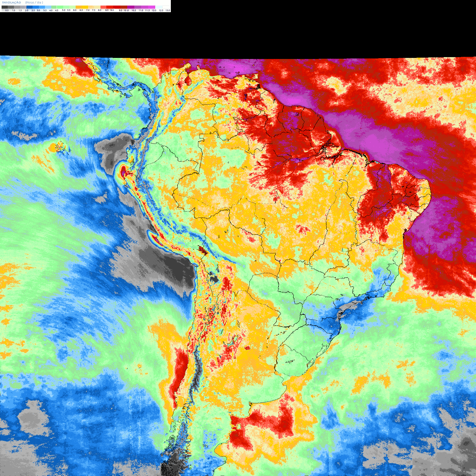Click the 4.5 legend value
The height and width of the screenshot is (476, 476).
[x=57, y=10]
